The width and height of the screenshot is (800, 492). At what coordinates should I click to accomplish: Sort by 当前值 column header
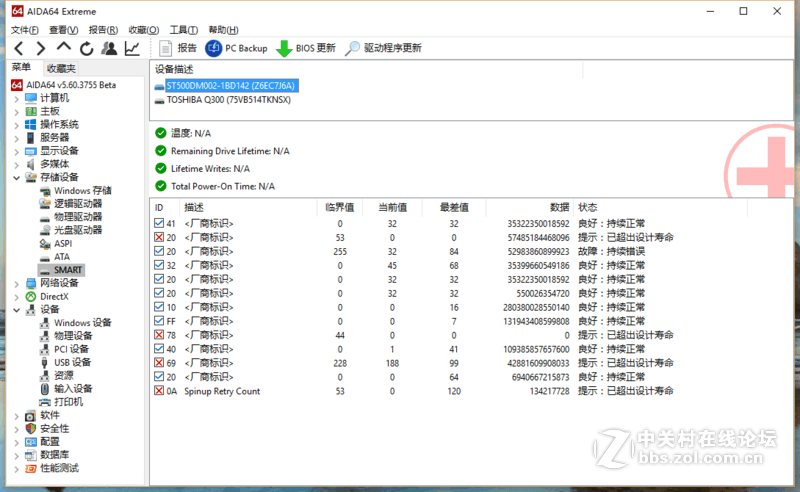pos(392,207)
